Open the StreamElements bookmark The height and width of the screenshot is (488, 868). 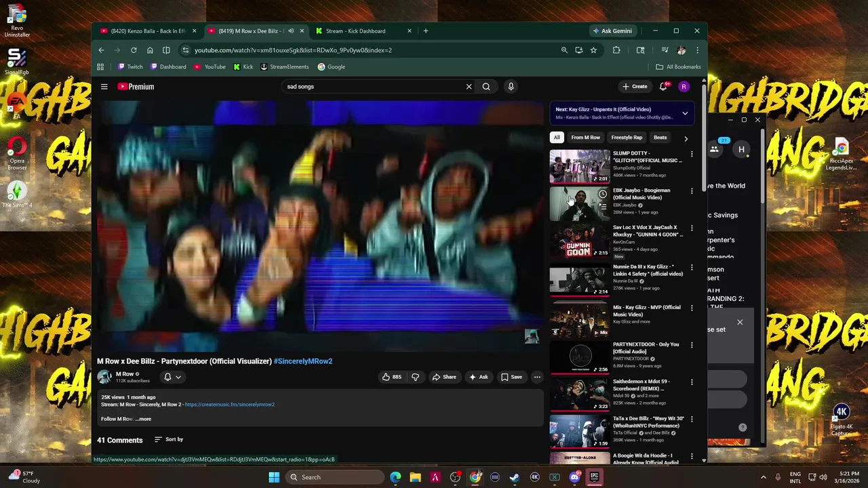(285, 67)
